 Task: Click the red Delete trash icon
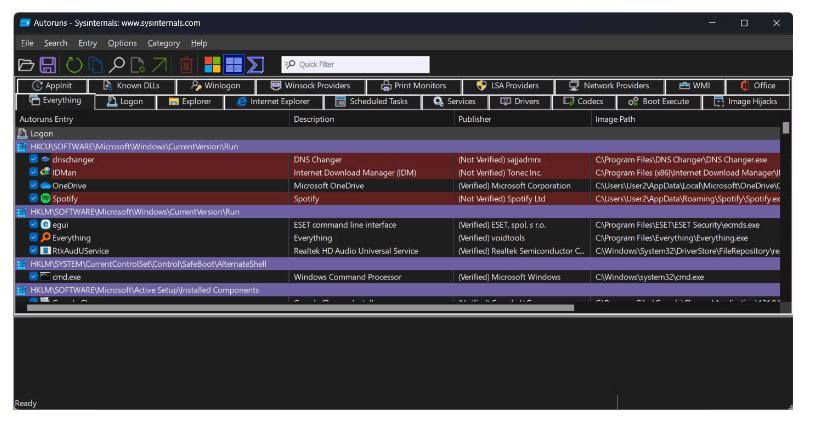[x=186, y=64]
